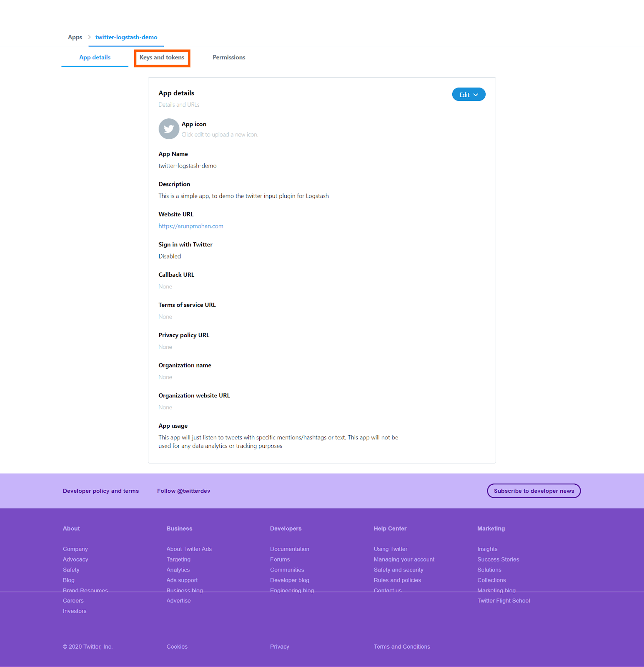This screenshot has height=667, width=644.
Task: Open the Communities footer link
Action: (287, 570)
